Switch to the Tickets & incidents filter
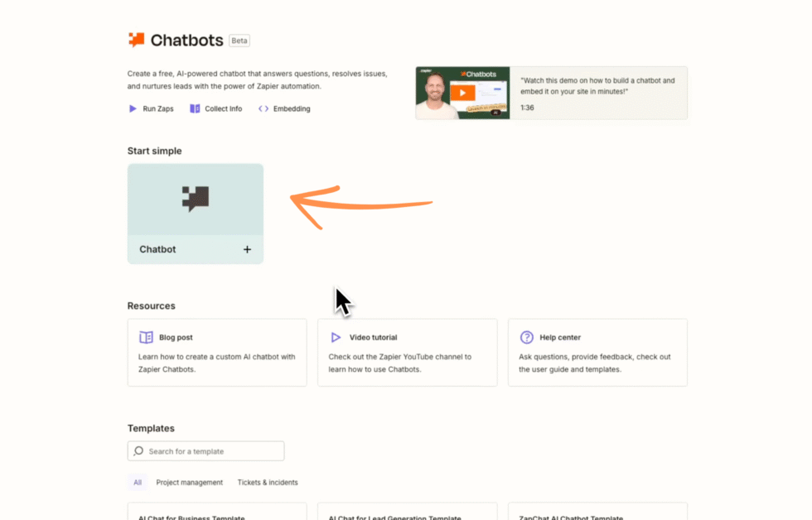Screen dimensions: 812x520 click(267, 482)
